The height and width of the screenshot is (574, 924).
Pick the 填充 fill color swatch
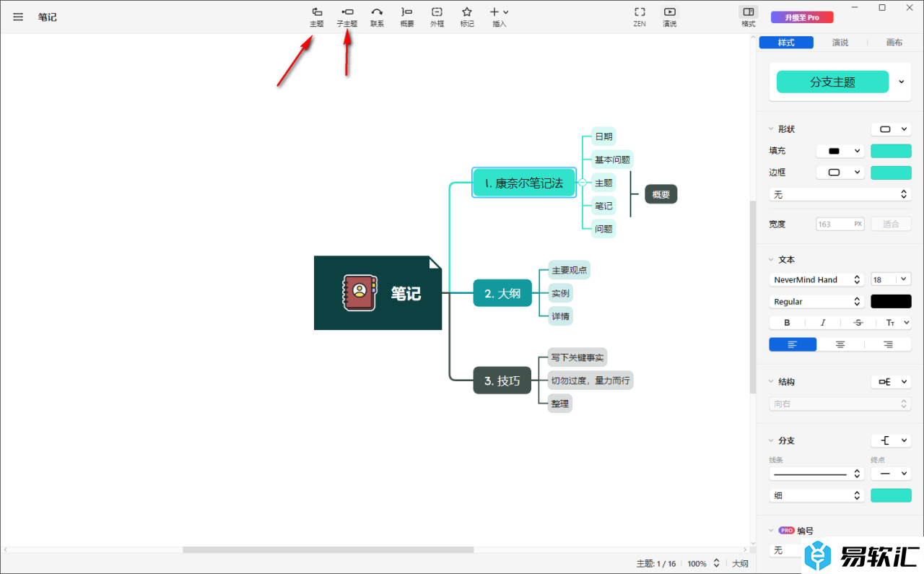[891, 151]
